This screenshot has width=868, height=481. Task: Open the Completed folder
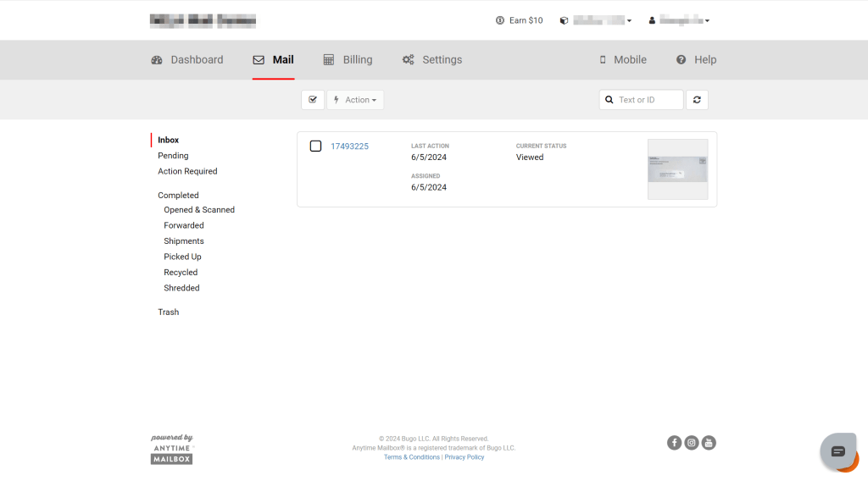(178, 195)
